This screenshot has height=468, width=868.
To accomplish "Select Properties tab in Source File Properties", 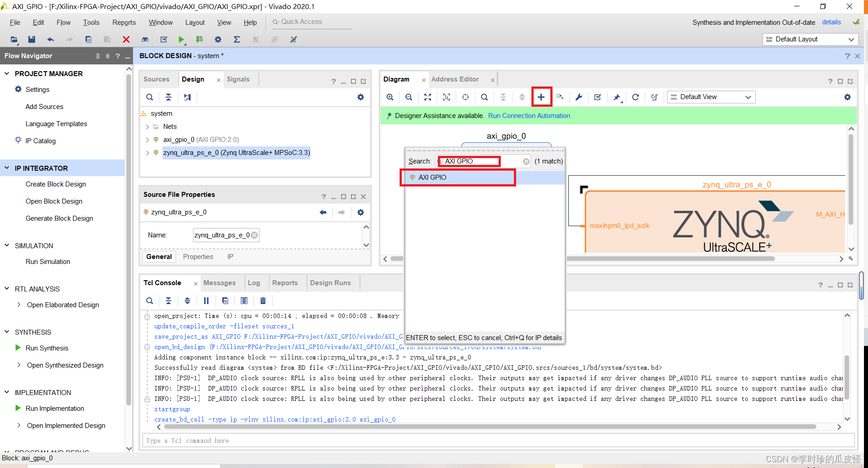I will click(198, 256).
